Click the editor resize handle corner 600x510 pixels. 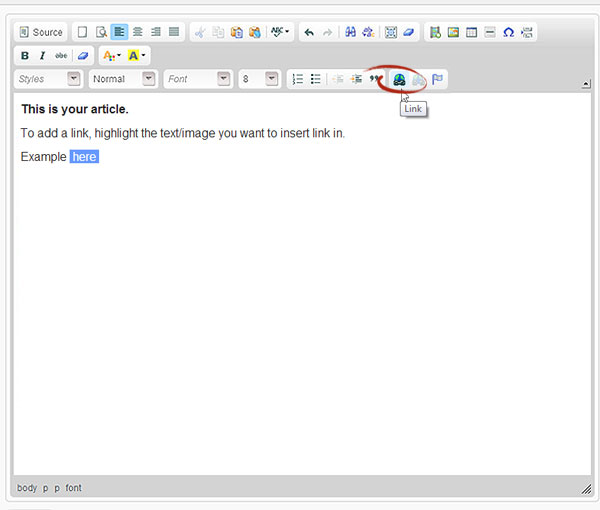point(586,489)
